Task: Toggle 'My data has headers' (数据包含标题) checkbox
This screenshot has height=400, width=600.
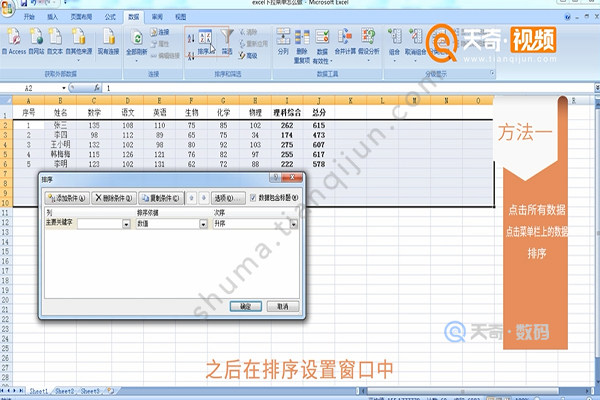Action: 253,198
